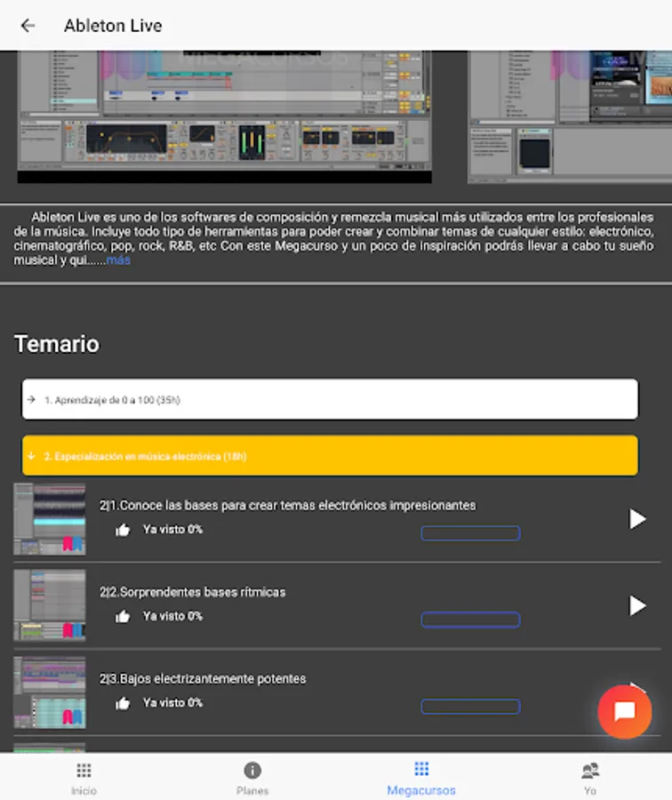
Task: Select title '2|3.Bajos electrizantemente potentes'
Action: tap(203, 678)
